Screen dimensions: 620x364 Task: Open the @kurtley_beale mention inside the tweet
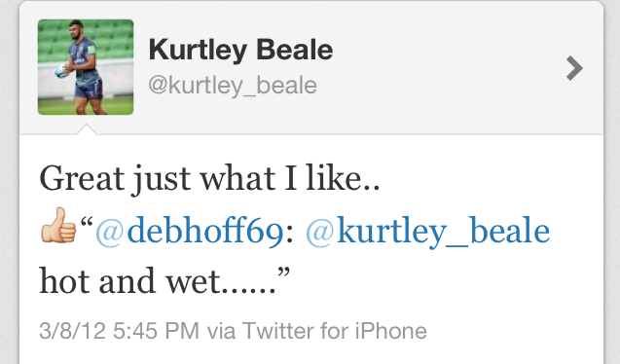click(x=428, y=233)
